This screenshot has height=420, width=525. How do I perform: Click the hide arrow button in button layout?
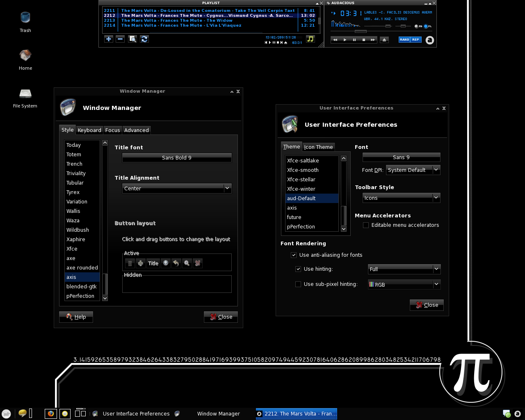[176, 263]
